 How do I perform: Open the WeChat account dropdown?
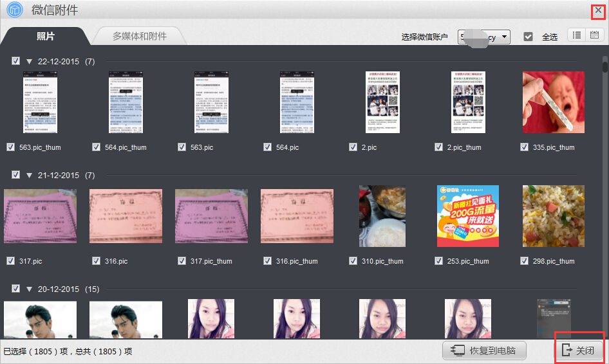[x=484, y=37]
